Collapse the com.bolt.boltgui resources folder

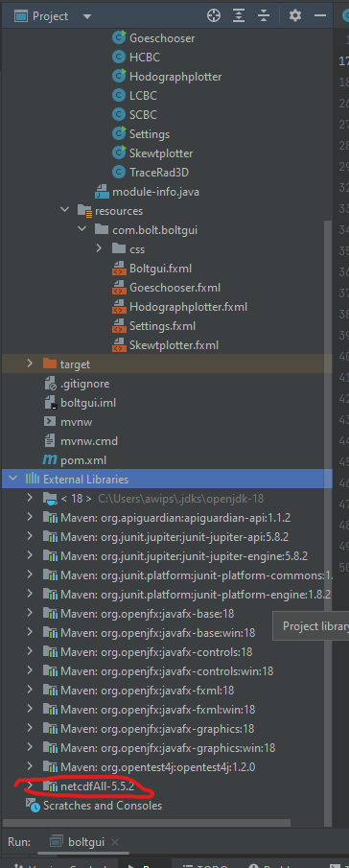click(81, 229)
